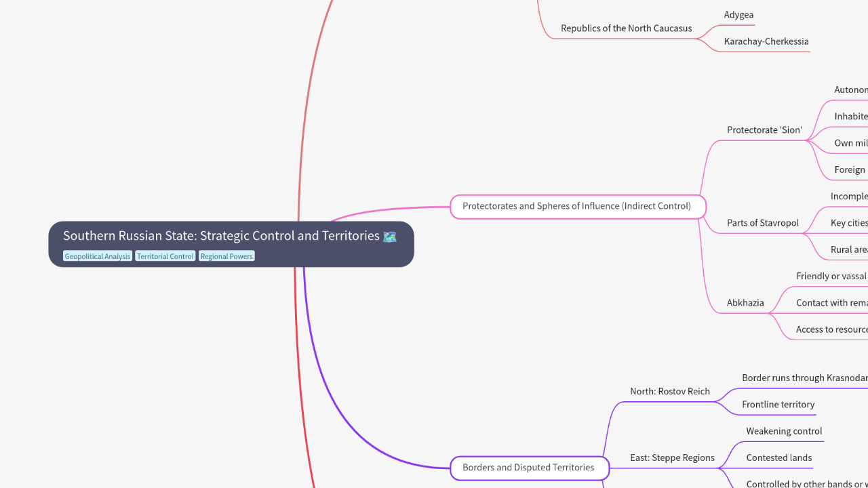Viewport: 868px width, 488px height.
Task: Click the 'Regional Powers' tag
Action: (226, 256)
